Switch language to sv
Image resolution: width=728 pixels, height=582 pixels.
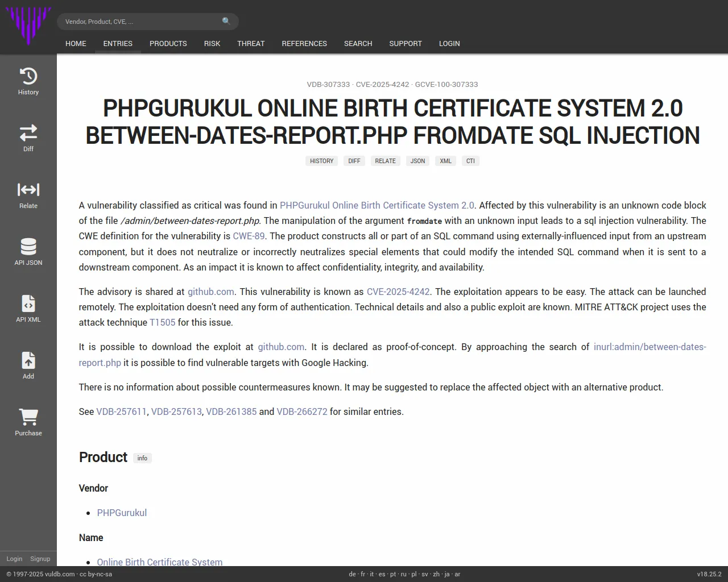[425, 574]
